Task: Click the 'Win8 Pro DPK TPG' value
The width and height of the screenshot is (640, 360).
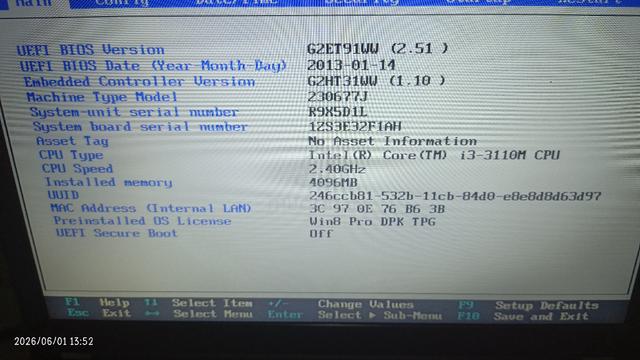Action: pos(372,222)
